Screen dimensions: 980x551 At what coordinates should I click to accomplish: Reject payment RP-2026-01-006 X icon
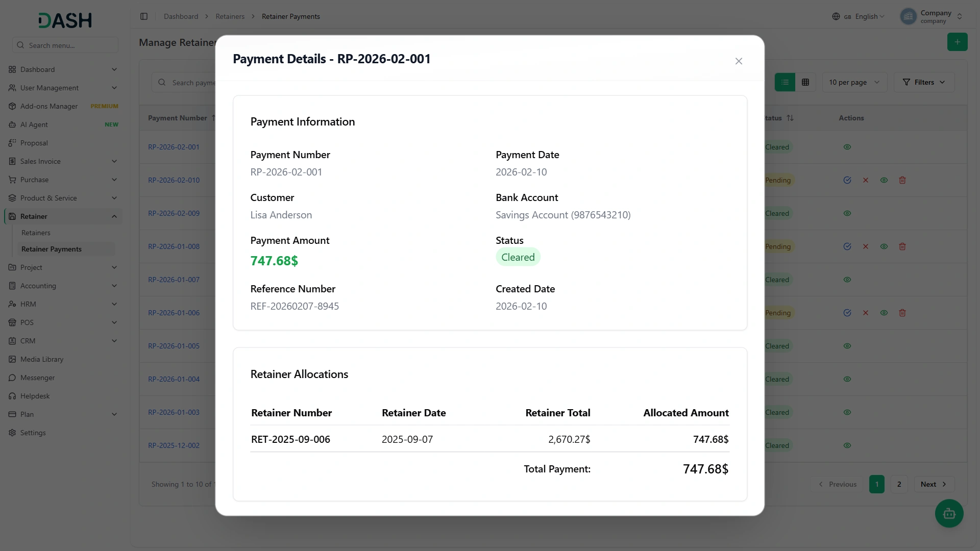pyautogui.click(x=866, y=313)
